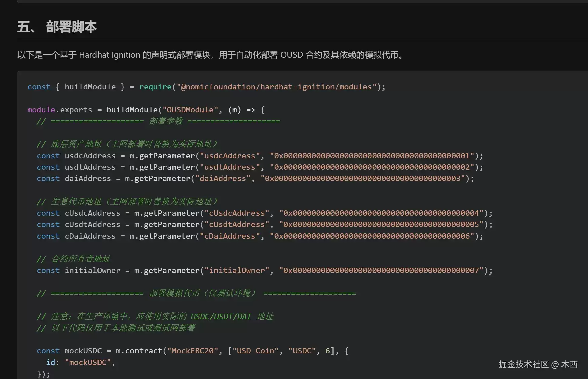Click the cDaiAddress hex address ending 06
The image size is (588, 379).
coord(372,236)
